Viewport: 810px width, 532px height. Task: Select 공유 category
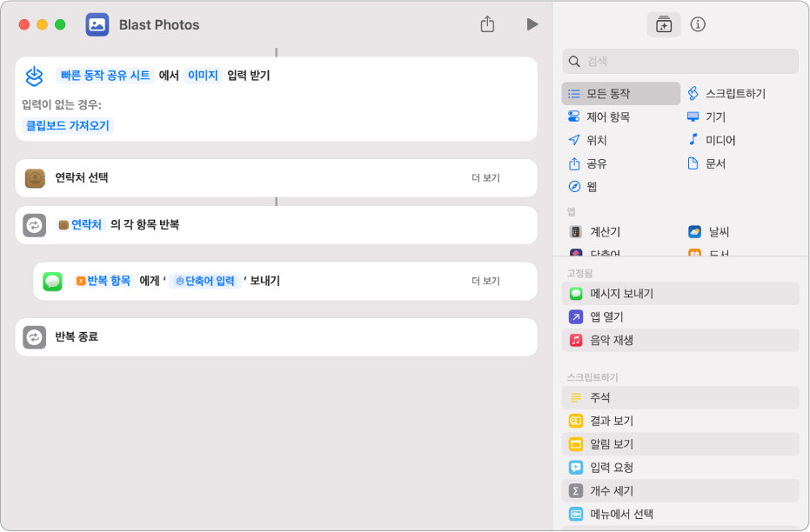pyautogui.click(x=587, y=163)
